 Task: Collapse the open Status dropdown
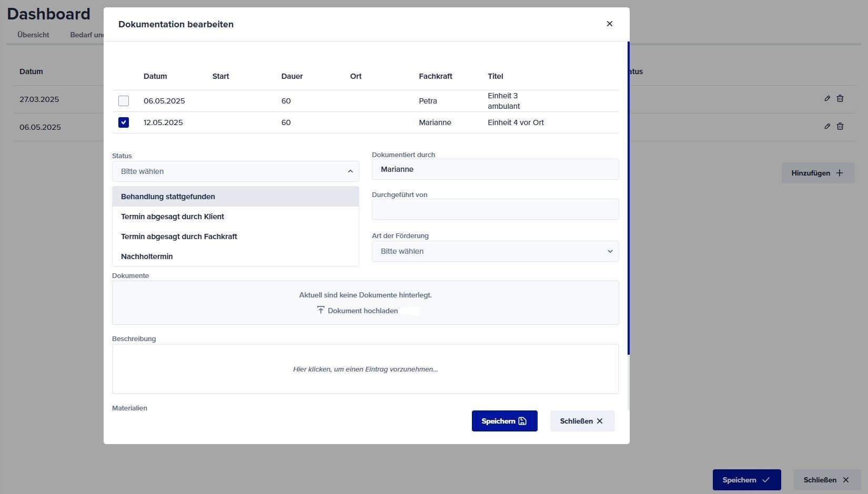coord(350,171)
